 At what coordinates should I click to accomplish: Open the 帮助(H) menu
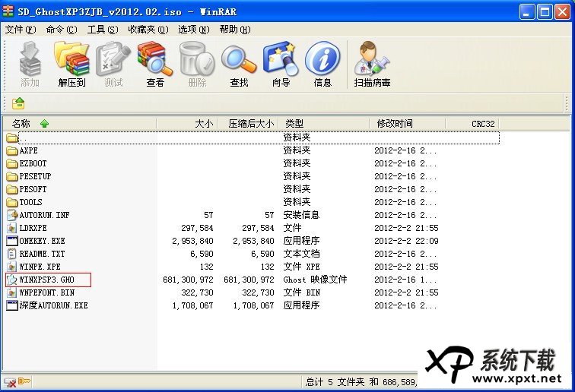click(235, 30)
